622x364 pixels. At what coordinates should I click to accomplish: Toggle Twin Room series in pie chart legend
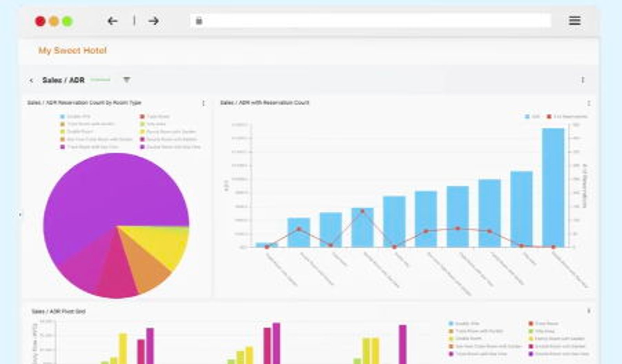coord(155,117)
